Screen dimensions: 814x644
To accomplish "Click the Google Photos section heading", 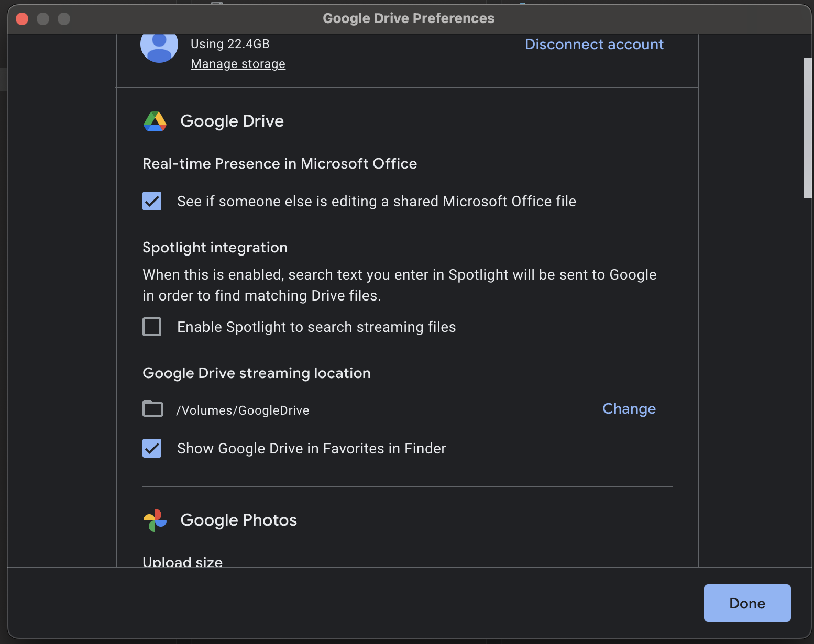I will tap(238, 520).
